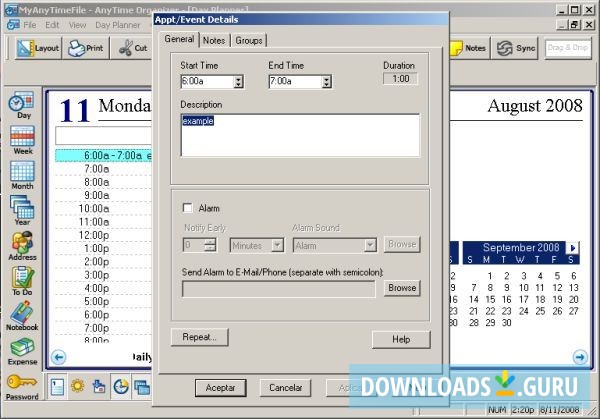Click the Cut scissors toolbar button
This screenshot has width=600, height=419.
click(133, 48)
